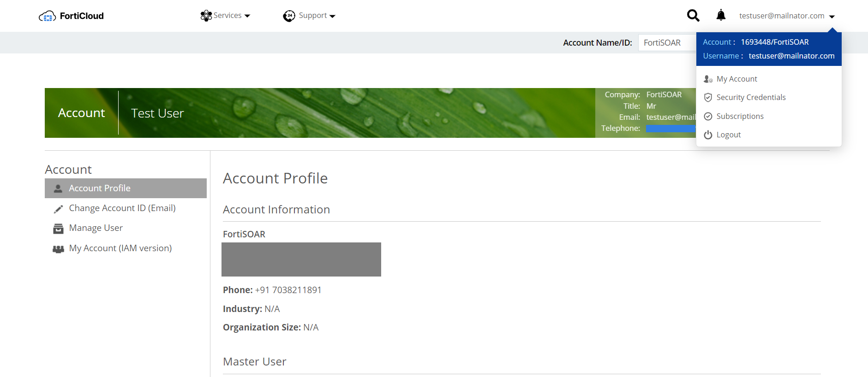Click the Security Credentials shield icon
The width and height of the screenshot is (868, 377).
(708, 98)
